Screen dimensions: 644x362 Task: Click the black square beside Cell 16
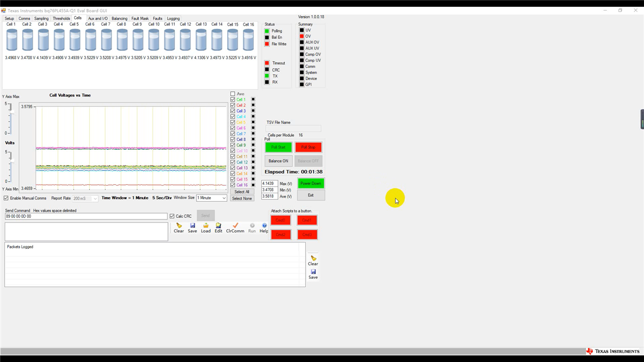[253, 185]
